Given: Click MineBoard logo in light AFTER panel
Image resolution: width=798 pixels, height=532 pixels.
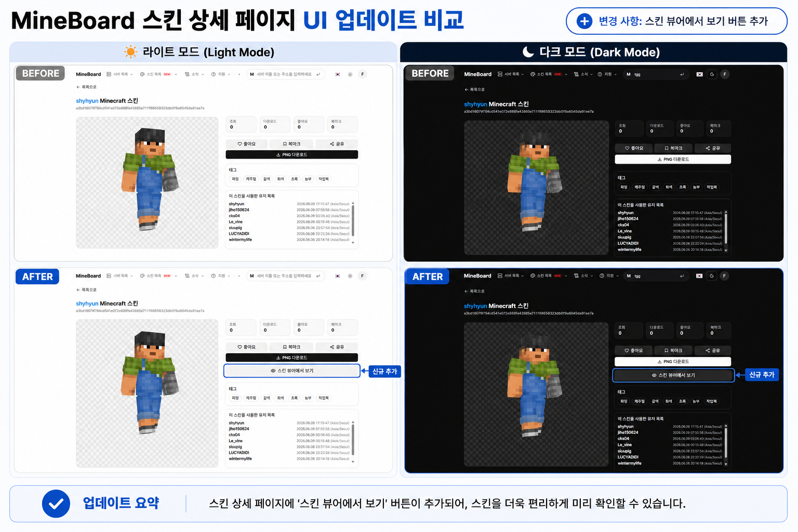Looking at the screenshot, I should tap(88, 276).
